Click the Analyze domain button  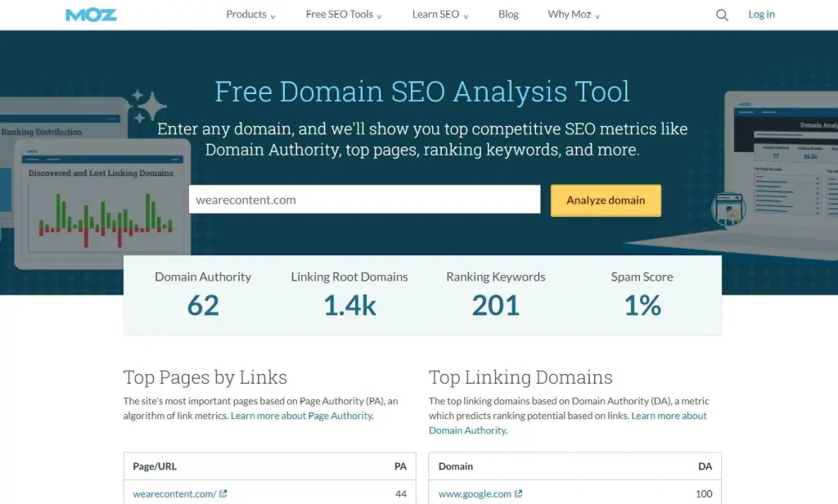click(x=606, y=200)
